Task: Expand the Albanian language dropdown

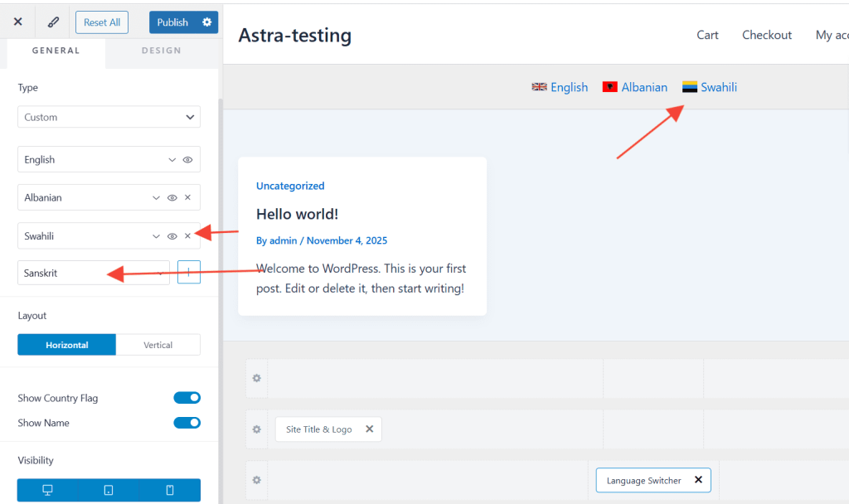Action: 156,197
